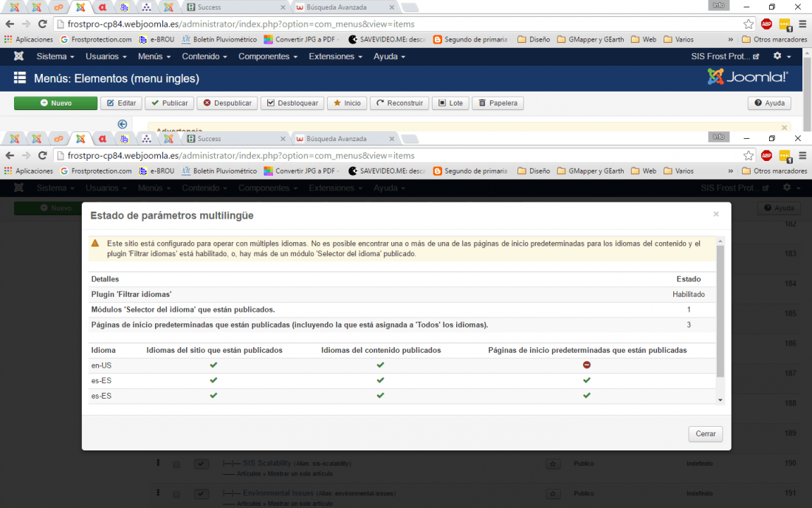Image resolution: width=812 pixels, height=508 pixels.
Task: Click the 'Habilitado' status text
Action: 688,294
